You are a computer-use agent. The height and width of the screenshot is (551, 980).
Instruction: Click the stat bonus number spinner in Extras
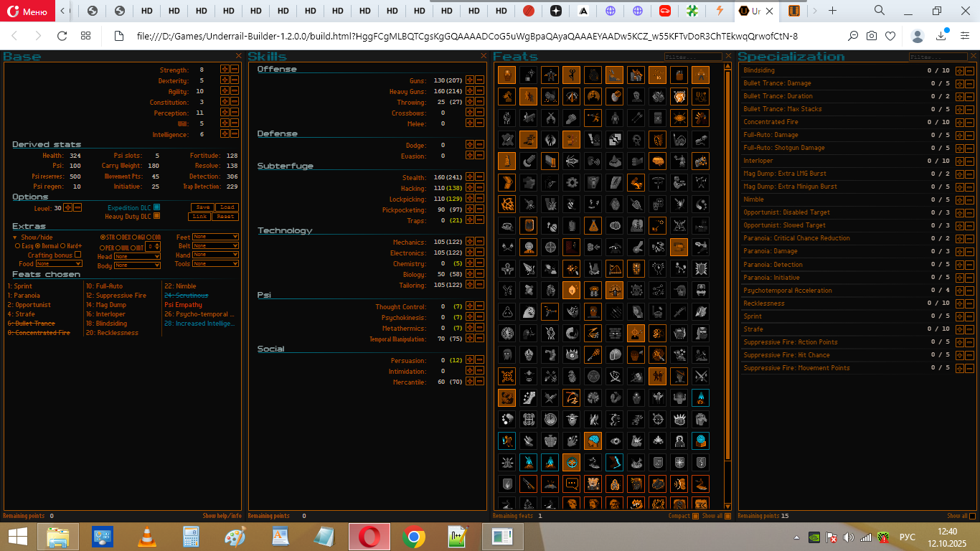tap(153, 246)
